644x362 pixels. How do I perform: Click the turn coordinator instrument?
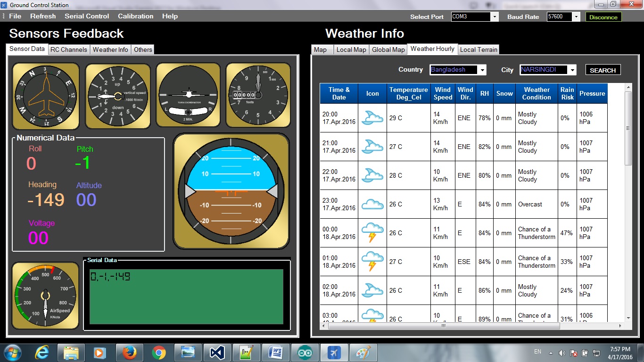[x=188, y=94]
